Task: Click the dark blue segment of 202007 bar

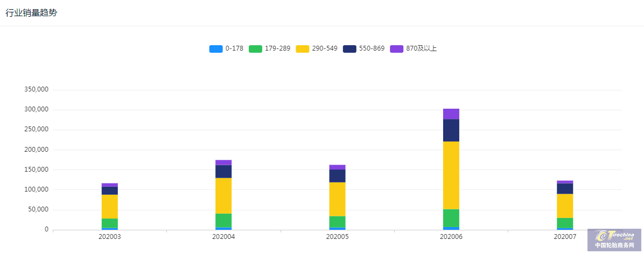Action: coord(565,189)
